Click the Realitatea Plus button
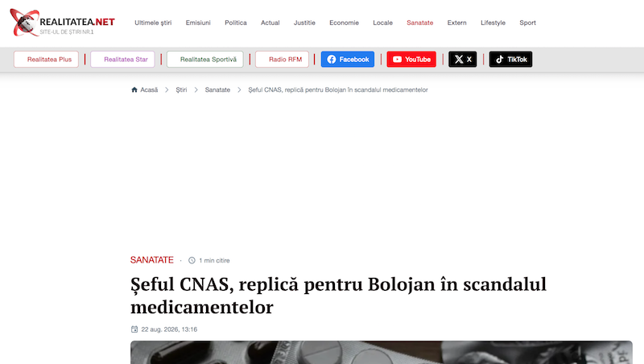Image resolution: width=644 pixels, height=364 pixels. click(46, 59)
